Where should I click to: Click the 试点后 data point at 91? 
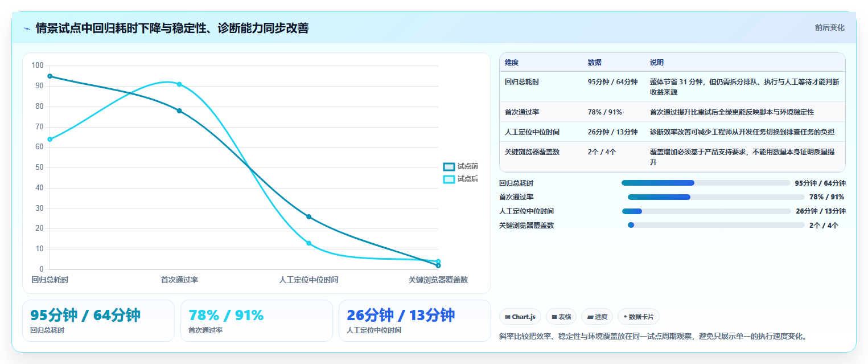(179, 84)
